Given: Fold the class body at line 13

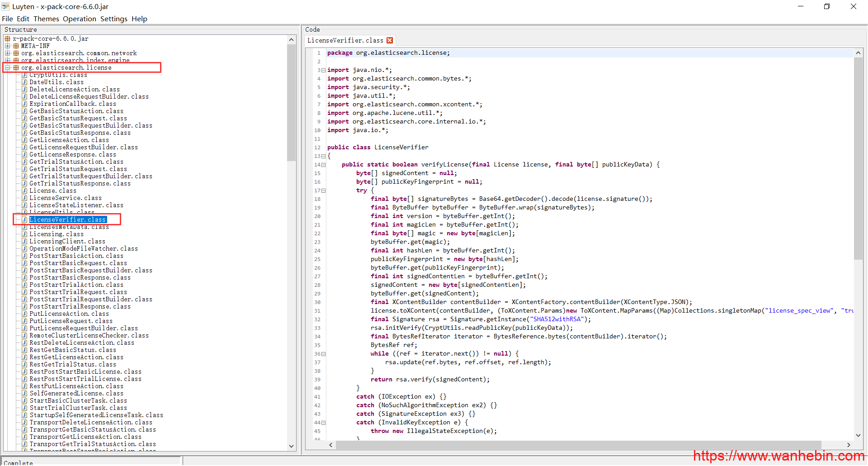Looking at the screenshot, I should (323, 156).
